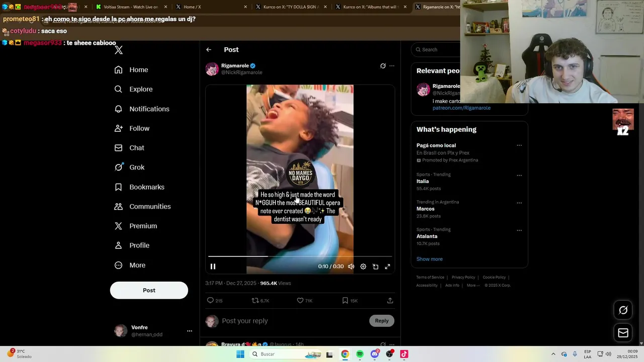Open Chat from sidebar
This screenshot has width=644, height=362.
(129, 148)
